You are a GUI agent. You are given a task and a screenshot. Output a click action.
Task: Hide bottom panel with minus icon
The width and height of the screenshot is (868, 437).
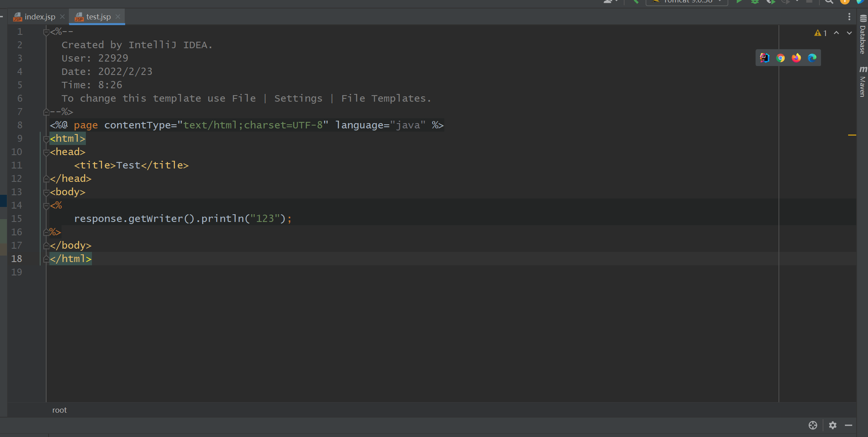(x=849, y=425)
